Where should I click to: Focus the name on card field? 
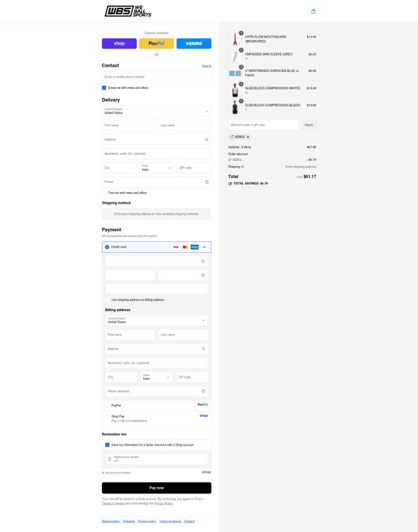156,289
